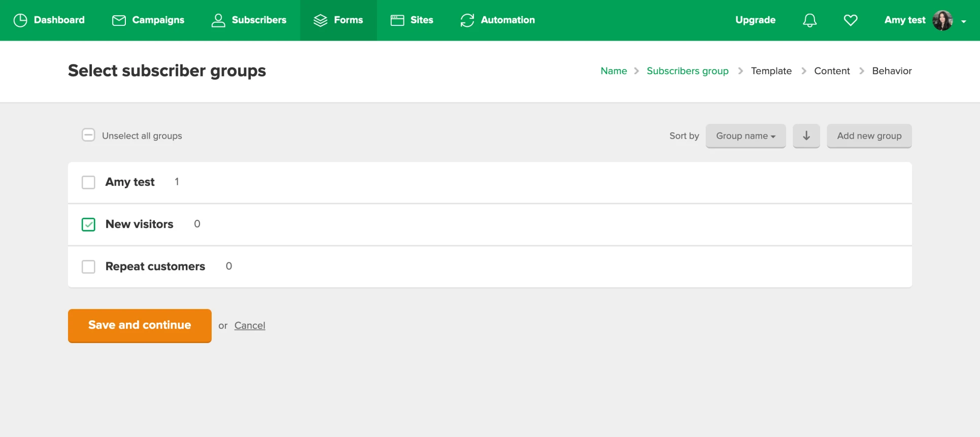Click the heart favorites icon

point(850,20)
